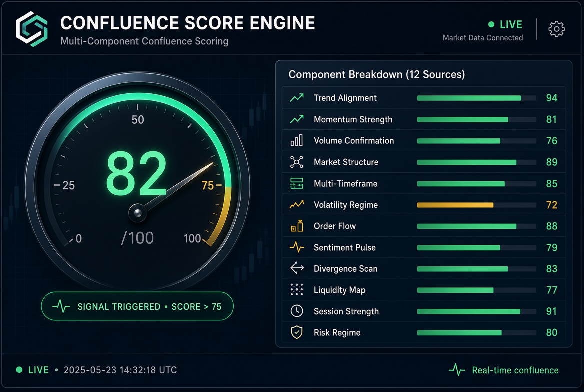This screenshot has height=392, width=584.
Task: Click the gauge needle pivot knob
Action: (138, 213)
